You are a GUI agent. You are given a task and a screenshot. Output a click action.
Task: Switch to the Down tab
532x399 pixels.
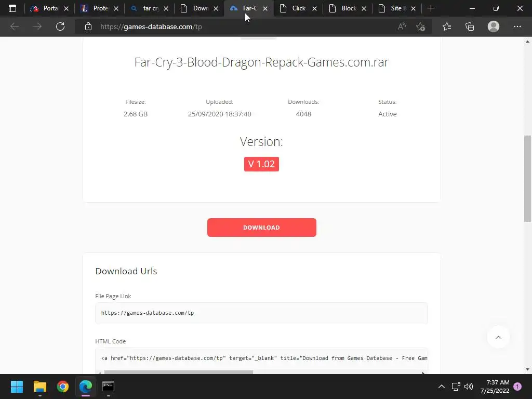coord(194,8)
